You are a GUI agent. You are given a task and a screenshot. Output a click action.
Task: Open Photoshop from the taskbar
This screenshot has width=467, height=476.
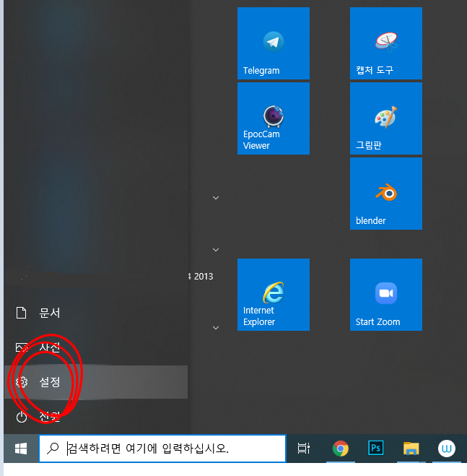pyautogui.click(x=375, y=449)
